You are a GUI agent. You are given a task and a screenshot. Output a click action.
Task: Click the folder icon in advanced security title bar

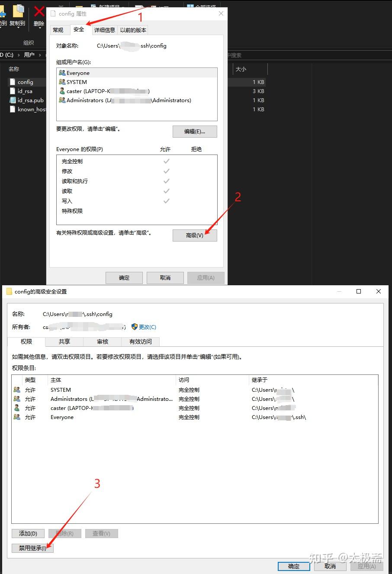[x=9, y=291]
